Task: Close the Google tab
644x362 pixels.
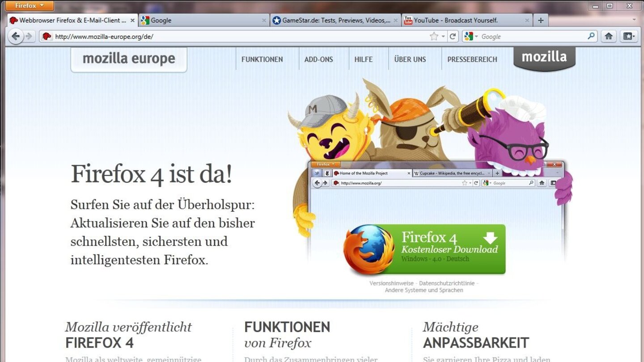Action: coord(264,21)
